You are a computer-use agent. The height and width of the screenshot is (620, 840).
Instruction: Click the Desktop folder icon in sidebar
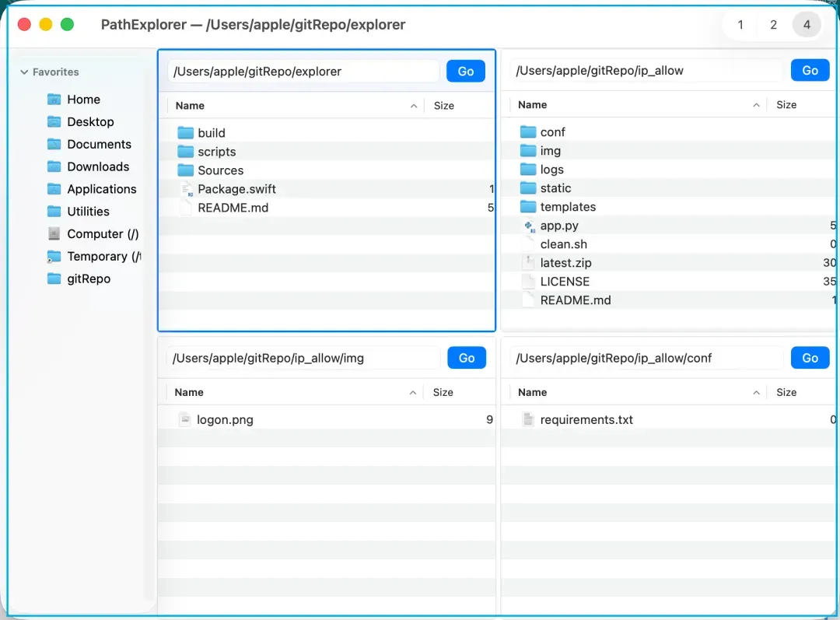click(x=54, y=121)
